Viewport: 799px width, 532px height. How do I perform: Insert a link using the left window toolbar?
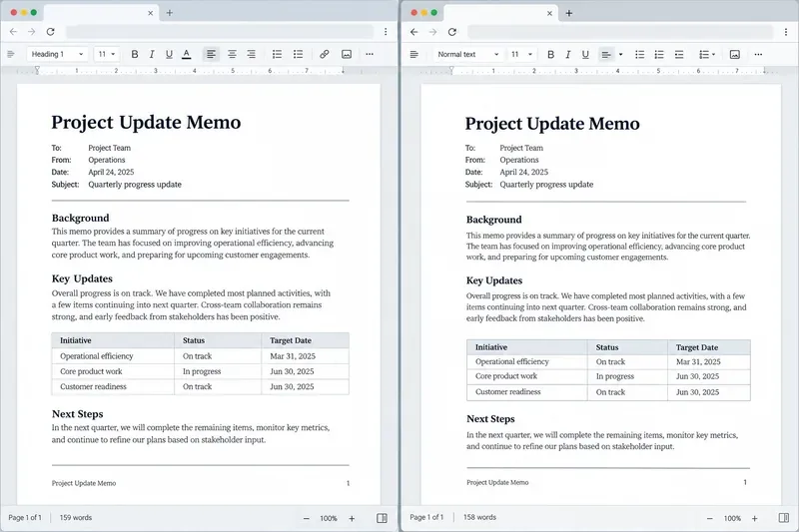pyautogui.click(x=324, y=54)
